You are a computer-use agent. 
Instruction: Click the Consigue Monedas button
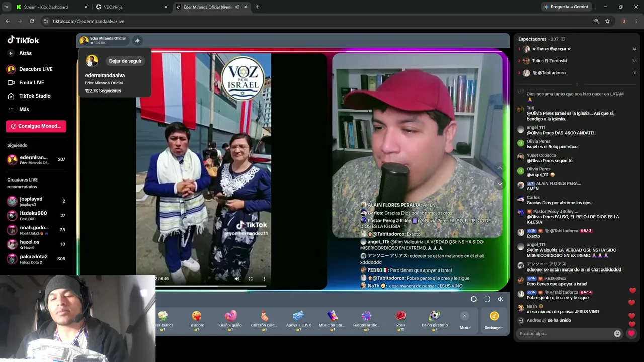coord(36,126)
